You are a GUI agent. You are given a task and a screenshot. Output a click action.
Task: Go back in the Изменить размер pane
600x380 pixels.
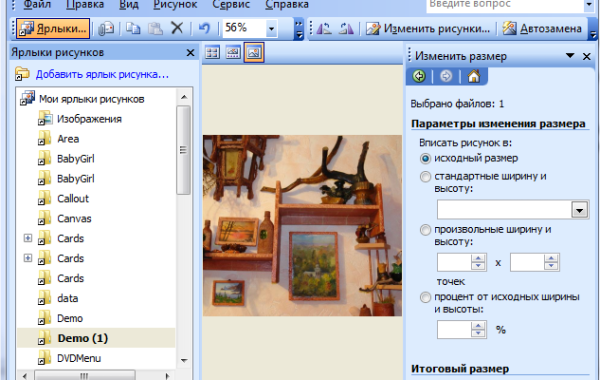coord(419,76)
